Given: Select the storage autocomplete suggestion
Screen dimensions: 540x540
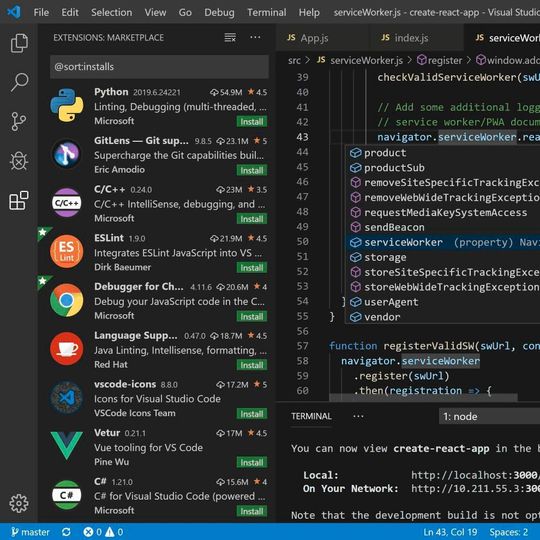Looking at the screenshot, I should [x=444, y=257].
